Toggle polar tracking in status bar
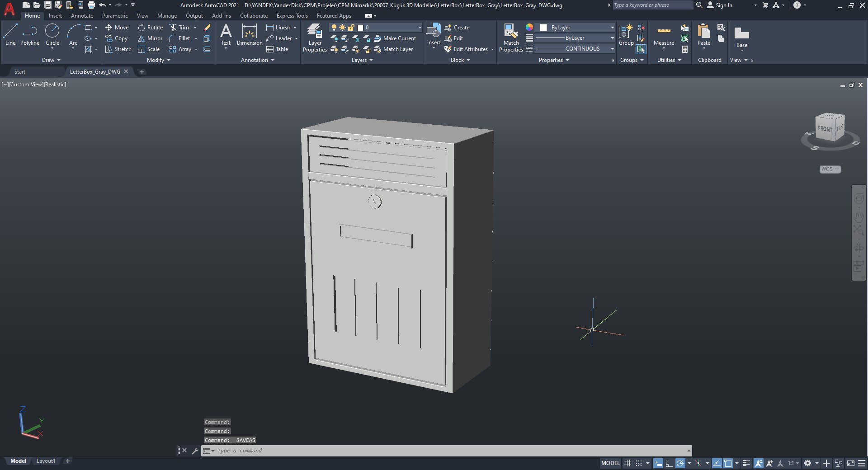Image resolution: width=868 pixels, height=470 pixels. click(680, 463)
